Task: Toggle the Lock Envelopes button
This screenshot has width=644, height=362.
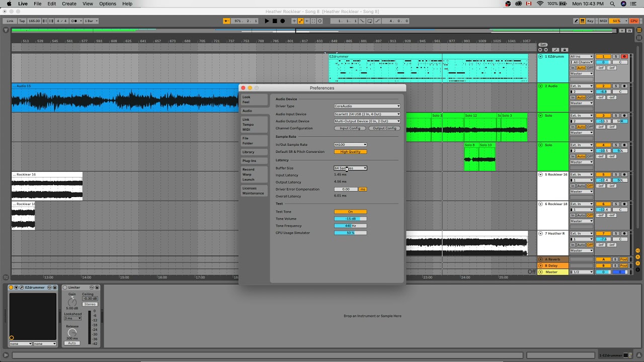Action: 565,50
